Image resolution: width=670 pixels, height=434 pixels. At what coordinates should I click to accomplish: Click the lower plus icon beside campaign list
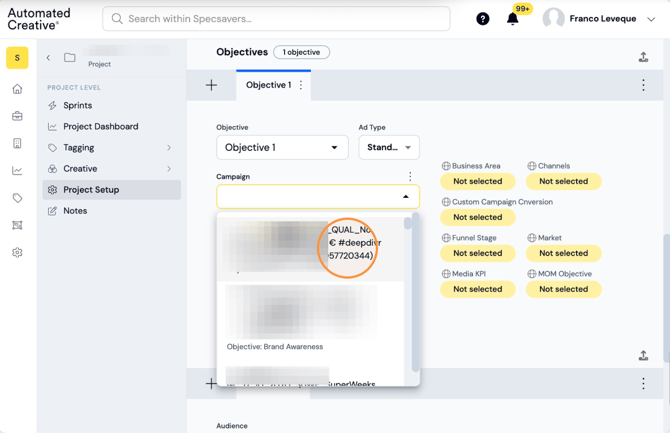pyautogui.click(x=211, y=384)
